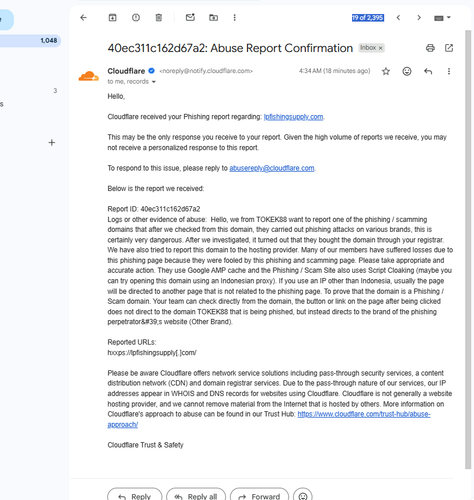474x500 pixels.
Task: Click abusereply@cloudflare.com email link
Action: point(272,168)
